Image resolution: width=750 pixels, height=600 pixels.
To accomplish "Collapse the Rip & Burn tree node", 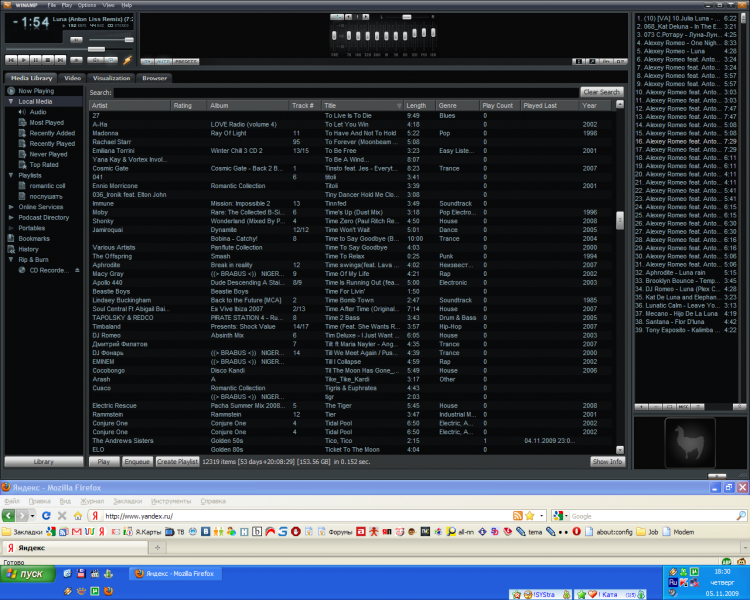I will pos(11,259).
